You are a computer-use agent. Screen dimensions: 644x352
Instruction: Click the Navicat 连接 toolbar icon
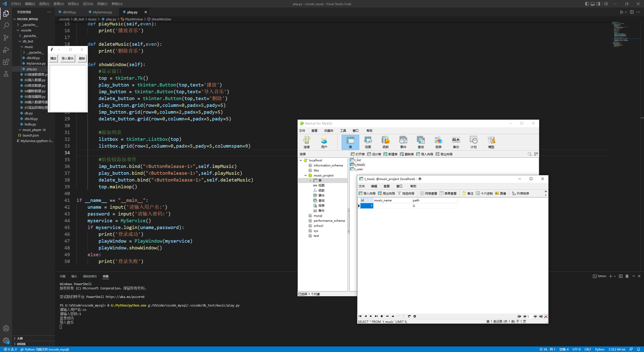(306, 142)
